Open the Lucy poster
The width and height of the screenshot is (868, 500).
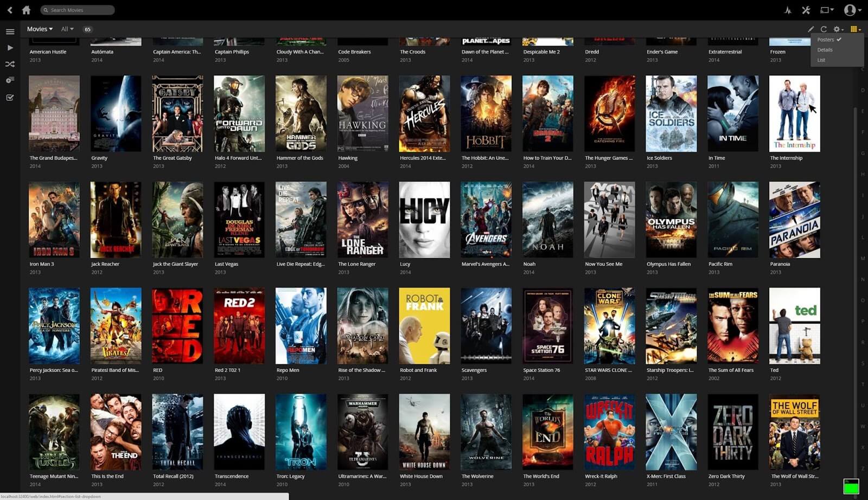pos(424,220)
